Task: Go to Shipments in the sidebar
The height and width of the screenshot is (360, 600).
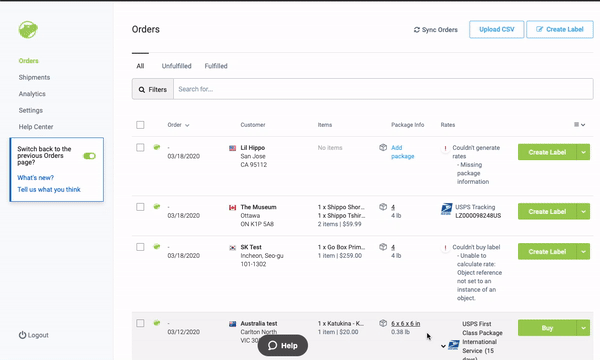Action: 34,77
